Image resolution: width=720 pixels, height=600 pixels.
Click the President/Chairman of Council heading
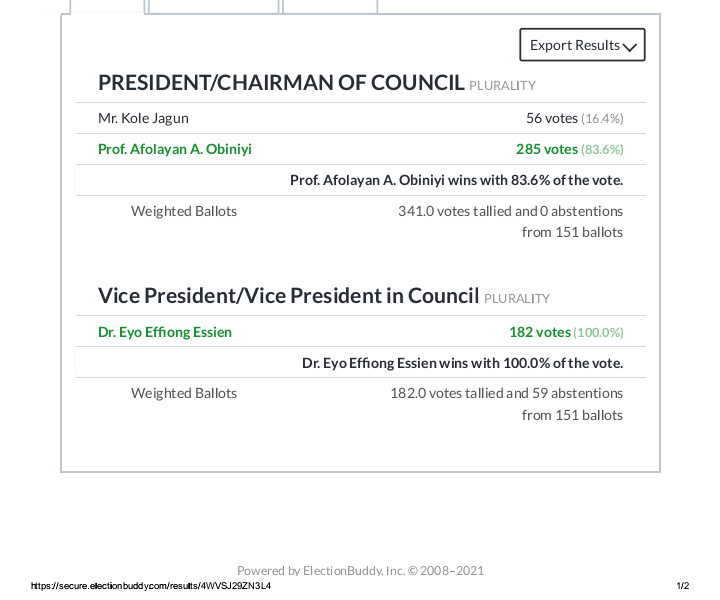281,83
